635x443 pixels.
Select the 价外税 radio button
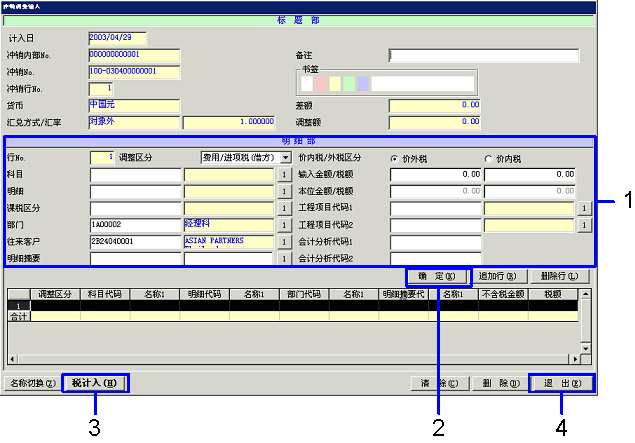click(x=395, y=158)
